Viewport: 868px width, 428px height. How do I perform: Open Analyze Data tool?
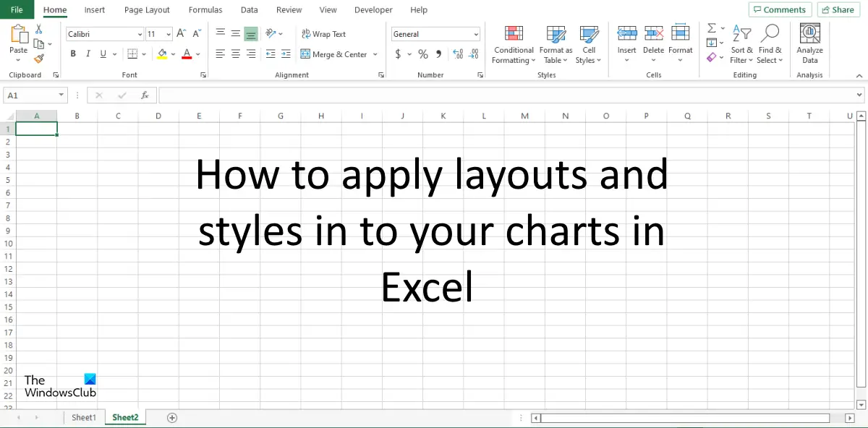coord(810,43)
